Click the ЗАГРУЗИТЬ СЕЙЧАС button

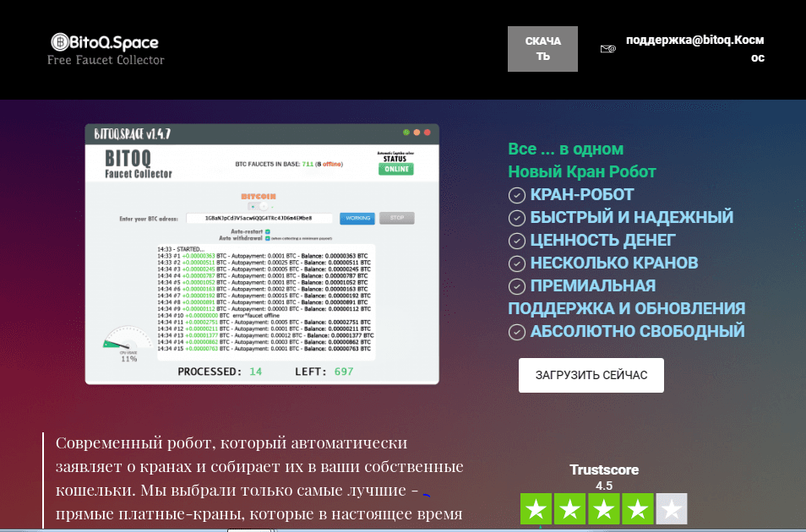[x=591, y=375]
